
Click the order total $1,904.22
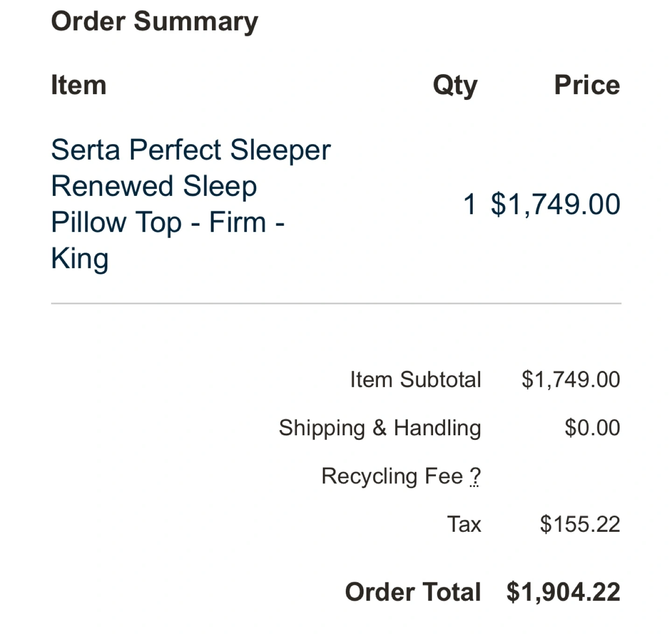point(563,592)
